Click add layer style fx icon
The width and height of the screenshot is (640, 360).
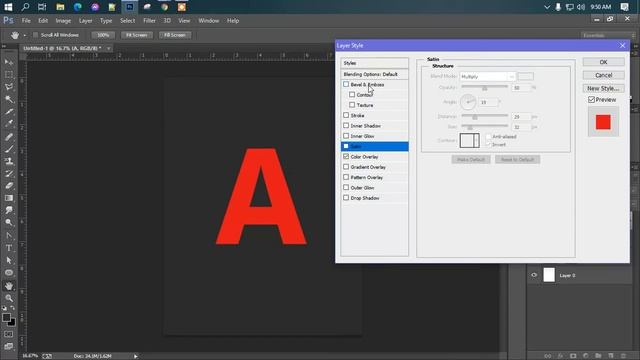coord(560,356)
